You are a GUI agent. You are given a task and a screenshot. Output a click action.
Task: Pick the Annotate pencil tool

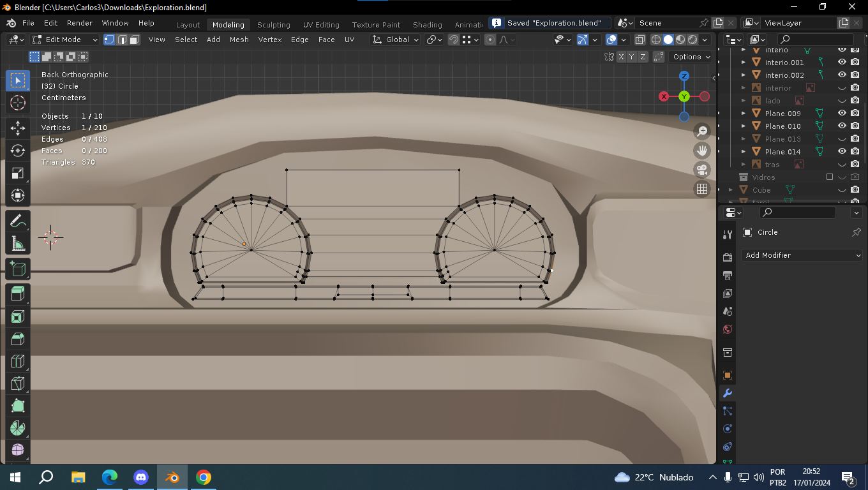click(x=18, y=221)
